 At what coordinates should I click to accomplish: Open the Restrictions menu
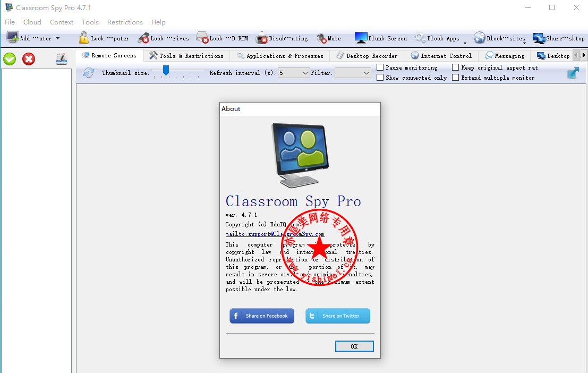125,22
